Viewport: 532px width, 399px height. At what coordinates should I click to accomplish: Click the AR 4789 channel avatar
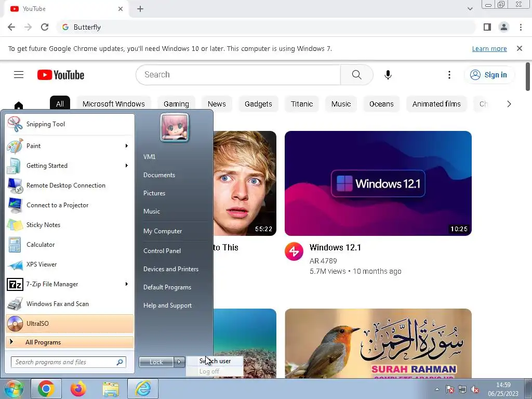click(x=294, y=251)
